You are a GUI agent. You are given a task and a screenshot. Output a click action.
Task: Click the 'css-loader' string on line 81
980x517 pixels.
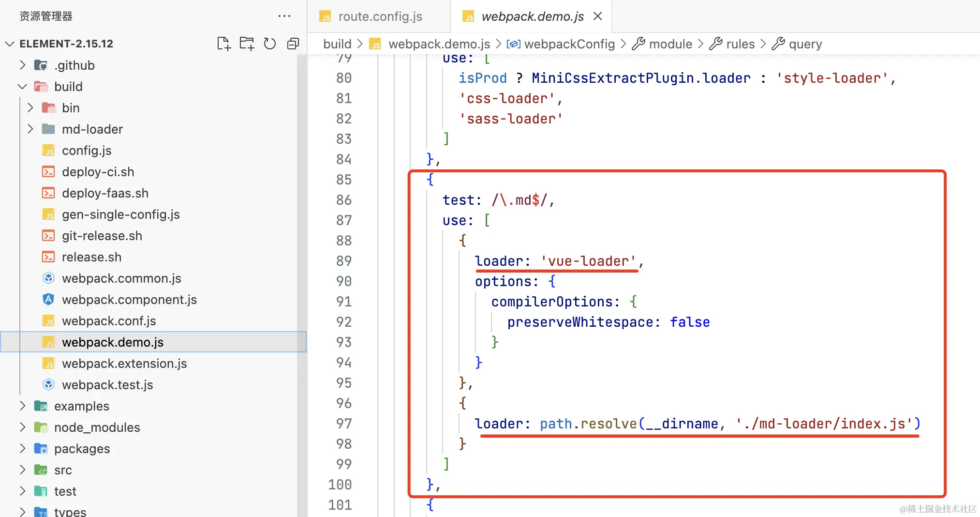507,98
